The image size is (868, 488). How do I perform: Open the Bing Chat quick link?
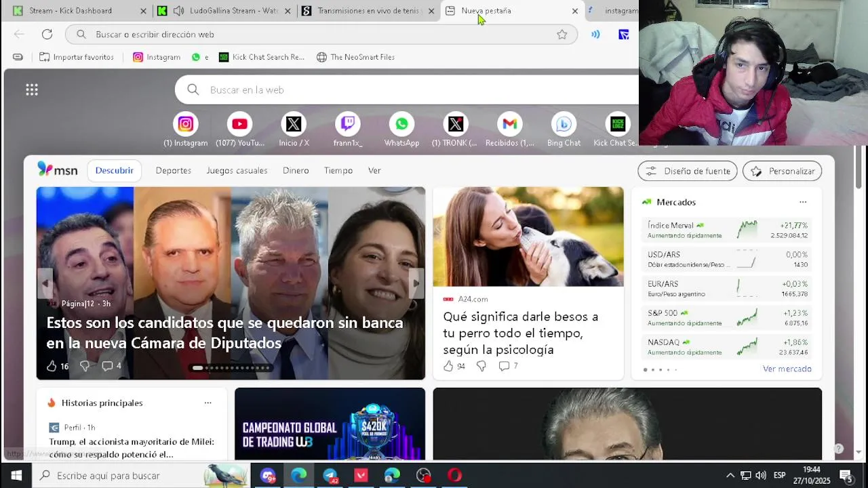tap(564, 130)
